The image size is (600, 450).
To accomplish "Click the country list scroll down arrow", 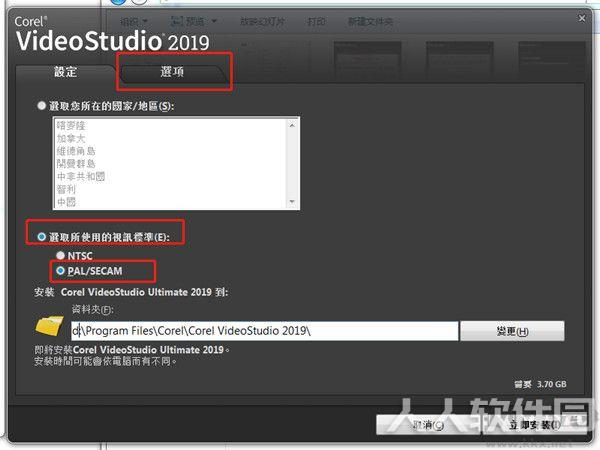I will pos(292,202).
